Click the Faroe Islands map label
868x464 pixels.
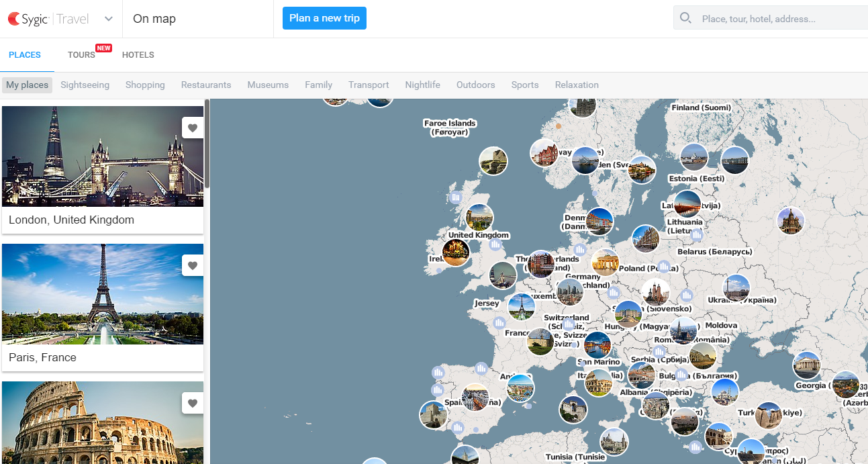[x=450, y=128]
